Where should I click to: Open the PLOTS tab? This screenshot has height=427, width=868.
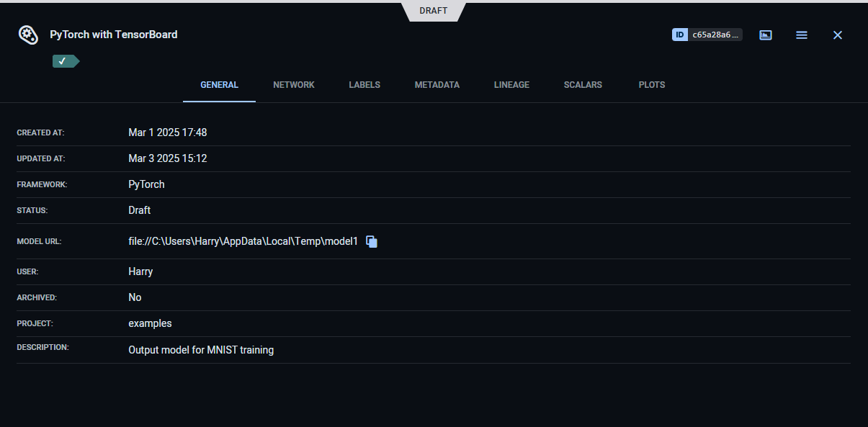point(652,85)
